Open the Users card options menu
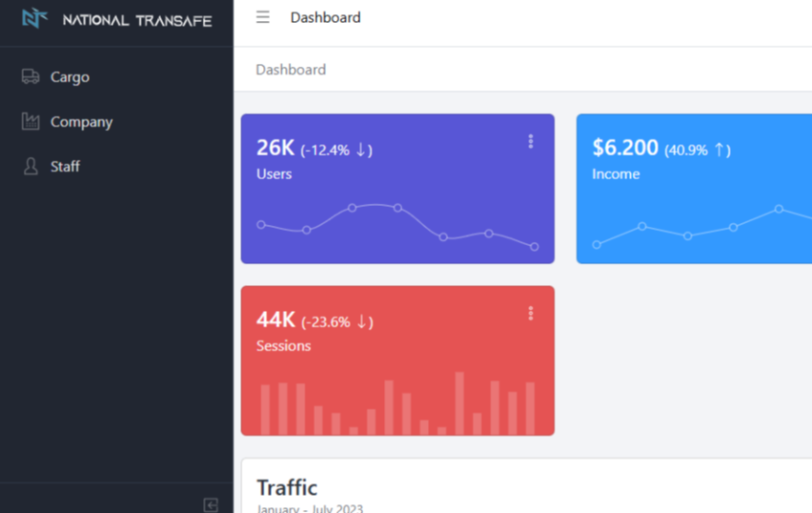This screenshot has width=812, height=513. point(530,142)
